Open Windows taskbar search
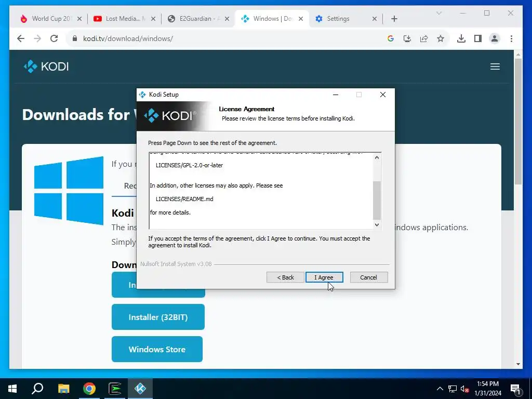Image resolution: width=532 pixels, height=399 pixels. (37, 389)
